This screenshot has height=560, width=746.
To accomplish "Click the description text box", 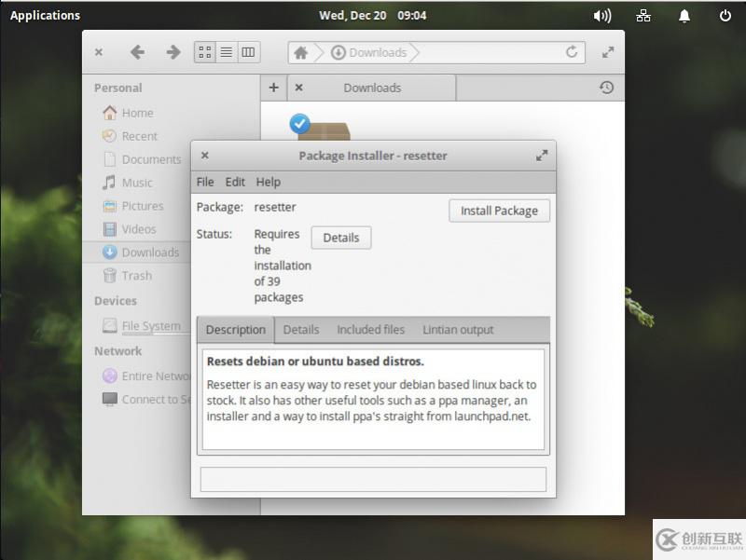I will pos(373,400).
